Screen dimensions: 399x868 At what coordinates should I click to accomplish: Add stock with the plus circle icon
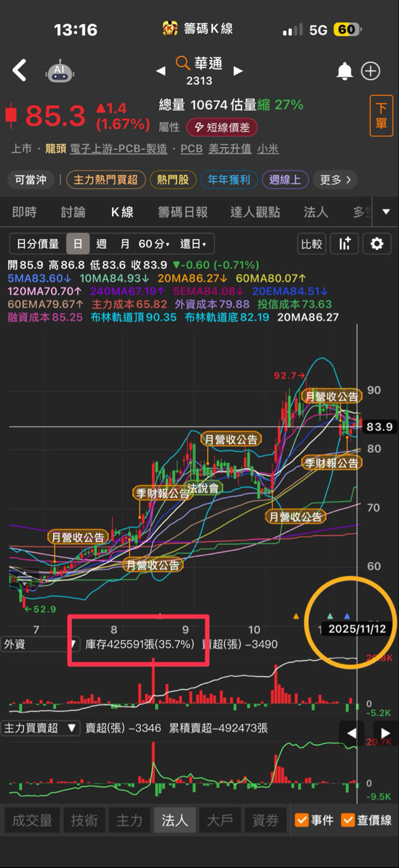[371, 71]
